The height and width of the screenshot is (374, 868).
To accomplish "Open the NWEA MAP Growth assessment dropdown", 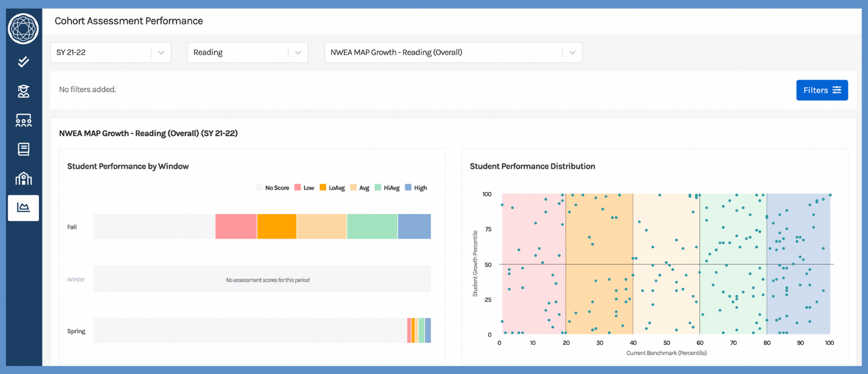I will pyautogui.click(x=453, y=53).
